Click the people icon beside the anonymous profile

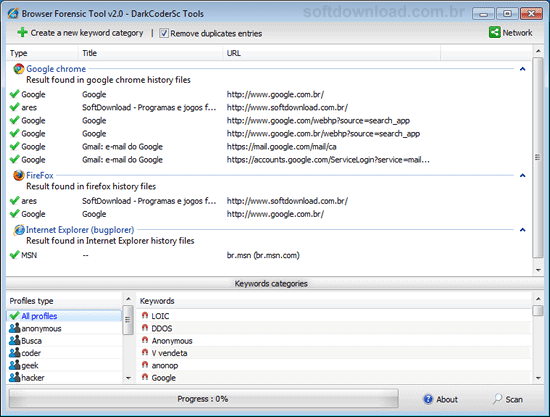pos(14,328)
